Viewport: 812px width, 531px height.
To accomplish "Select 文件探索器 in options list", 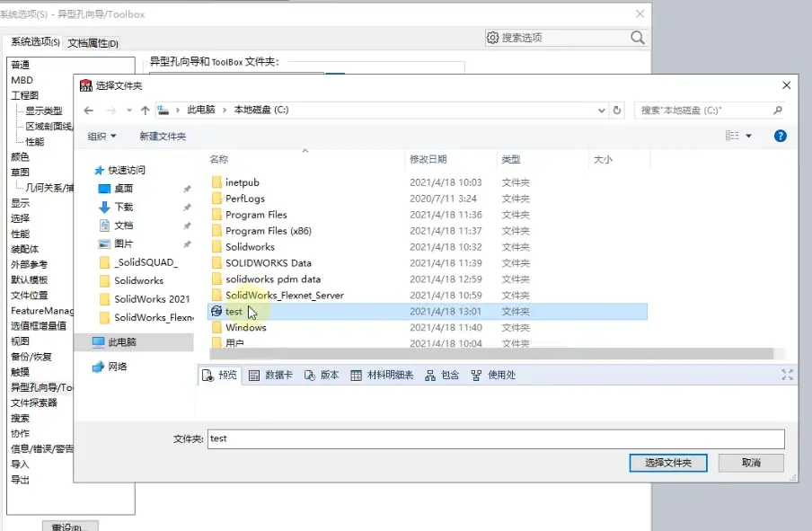I will point(33,403).
